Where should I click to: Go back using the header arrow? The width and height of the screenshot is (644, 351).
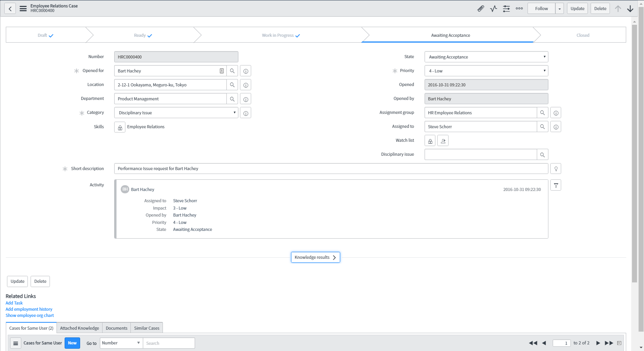(x=10, y=9)
